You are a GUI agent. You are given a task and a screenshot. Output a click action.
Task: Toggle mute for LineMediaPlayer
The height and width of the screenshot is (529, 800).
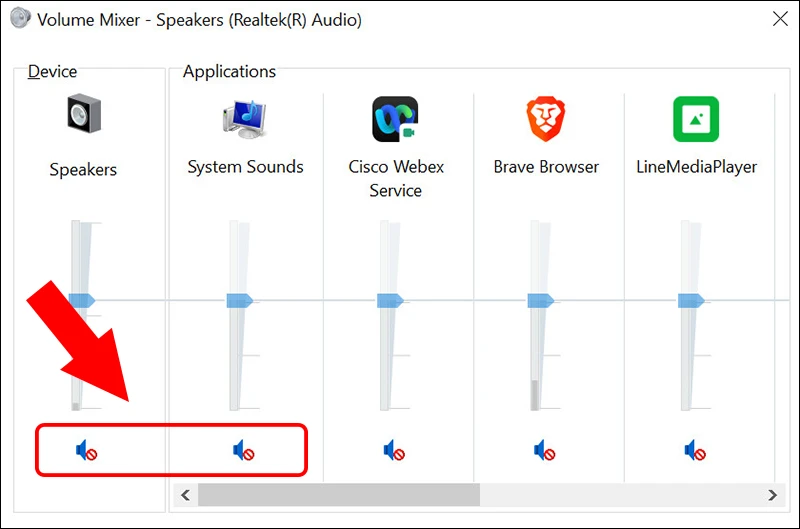695,452
